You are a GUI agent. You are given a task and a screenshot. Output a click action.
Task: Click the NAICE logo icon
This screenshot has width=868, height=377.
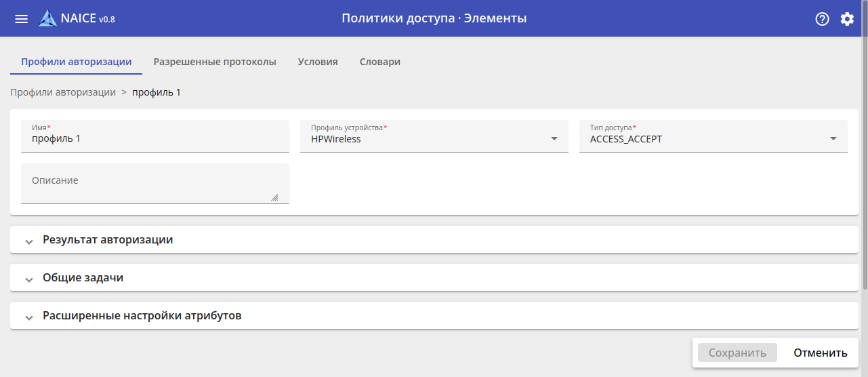[47, 18]
